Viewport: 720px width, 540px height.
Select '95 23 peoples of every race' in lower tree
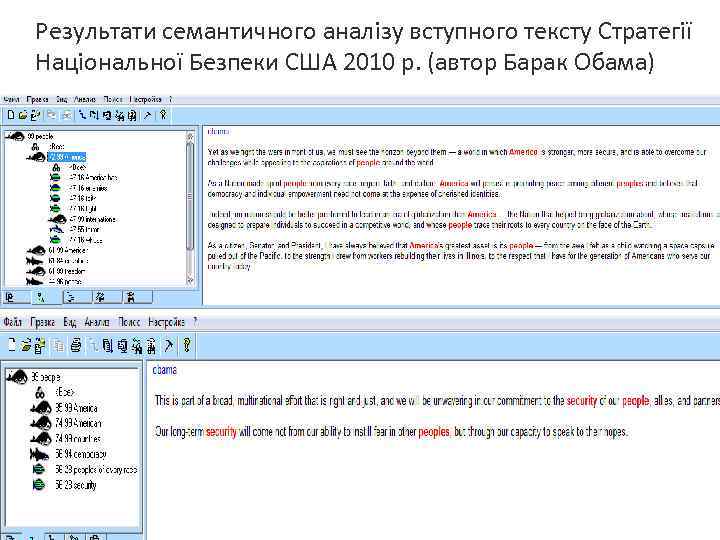96,469
